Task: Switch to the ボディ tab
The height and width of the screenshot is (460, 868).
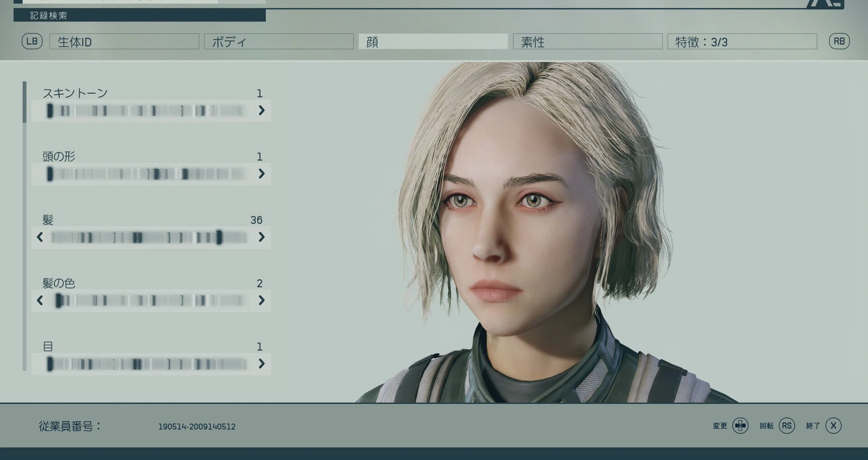Action: pos(278,42)
